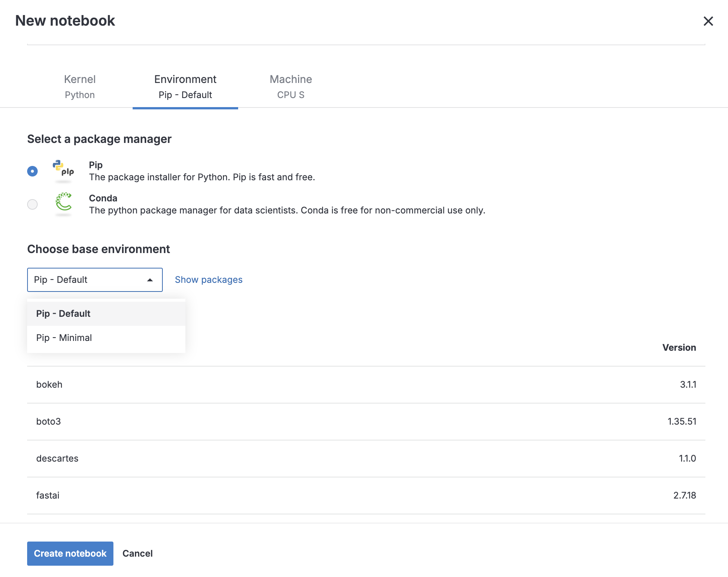Click the Show packages link
This screenshot has height=577, width=728.
point(208,279)
